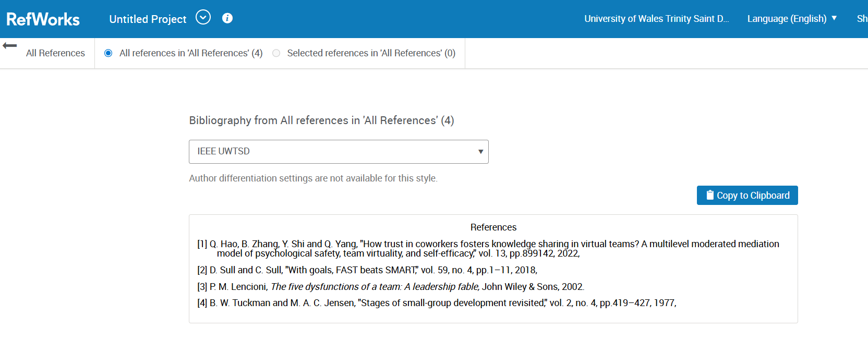Select 'All references in All References' radio
868x340 pixels.
pos(108,53)
